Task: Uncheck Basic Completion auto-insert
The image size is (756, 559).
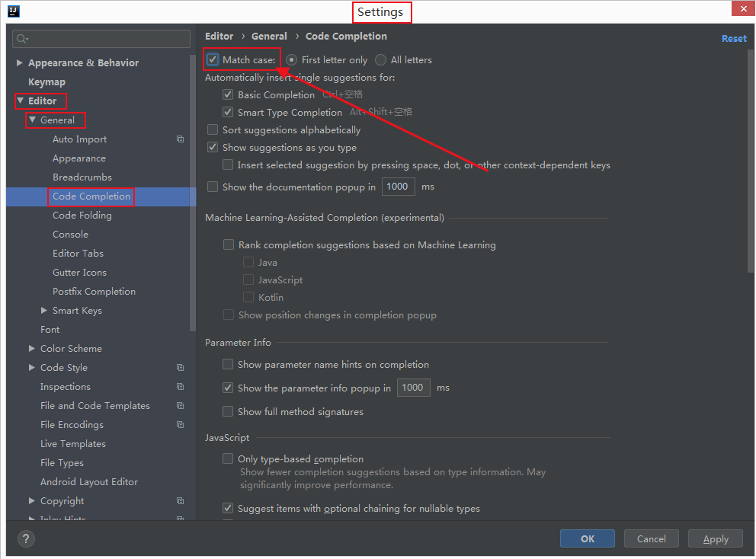Action: [228, 94]
